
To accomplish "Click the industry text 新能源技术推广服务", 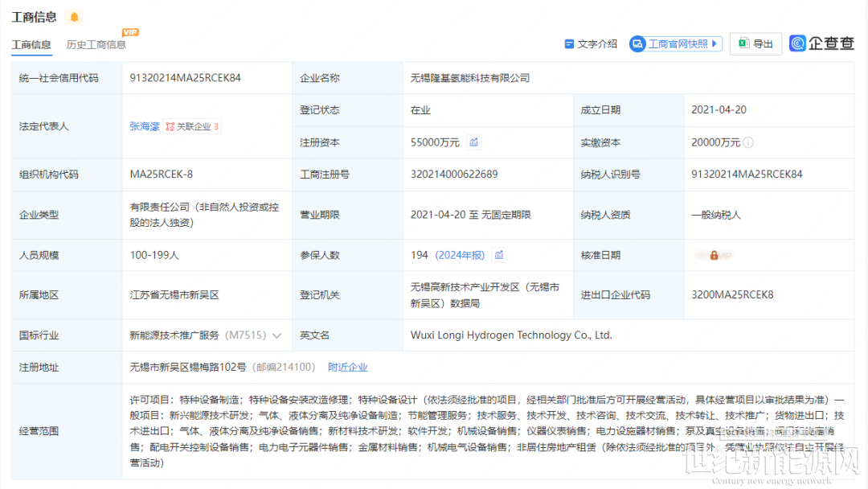I will pos(176,335).
